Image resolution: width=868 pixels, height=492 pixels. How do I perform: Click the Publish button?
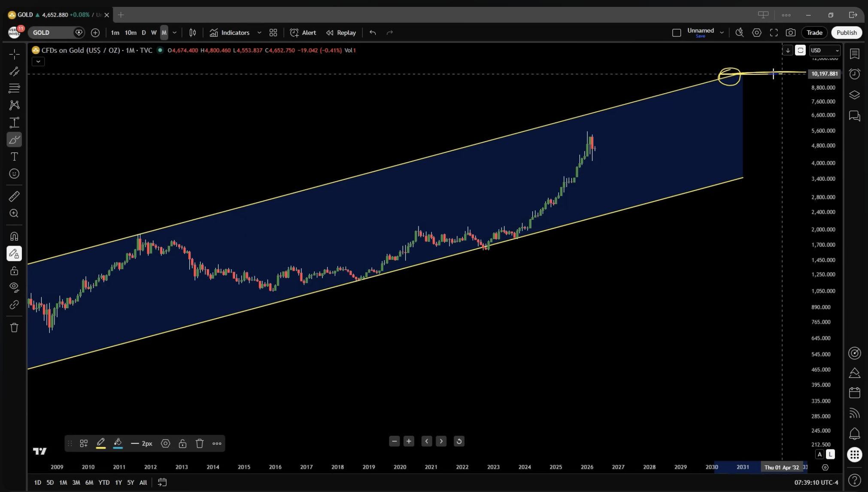(846, 33)
